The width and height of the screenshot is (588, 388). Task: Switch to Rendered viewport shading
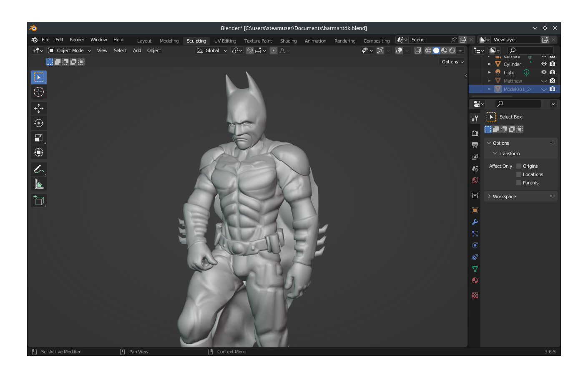tap(452, 50)
